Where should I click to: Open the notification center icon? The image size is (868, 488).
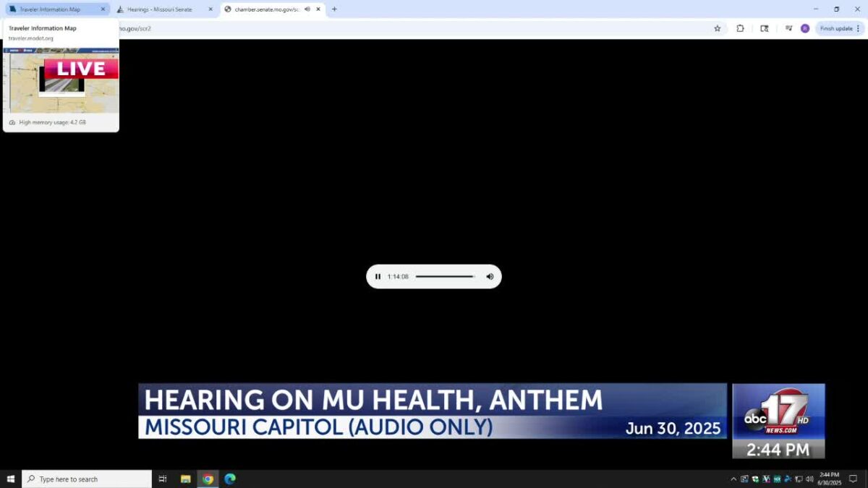point(853,479)
